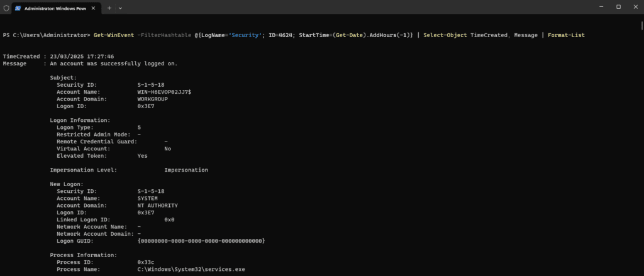Screen dimensions: 644x276
Task: Click the PowerShell icon on the tab
Action: click(18, 8)
